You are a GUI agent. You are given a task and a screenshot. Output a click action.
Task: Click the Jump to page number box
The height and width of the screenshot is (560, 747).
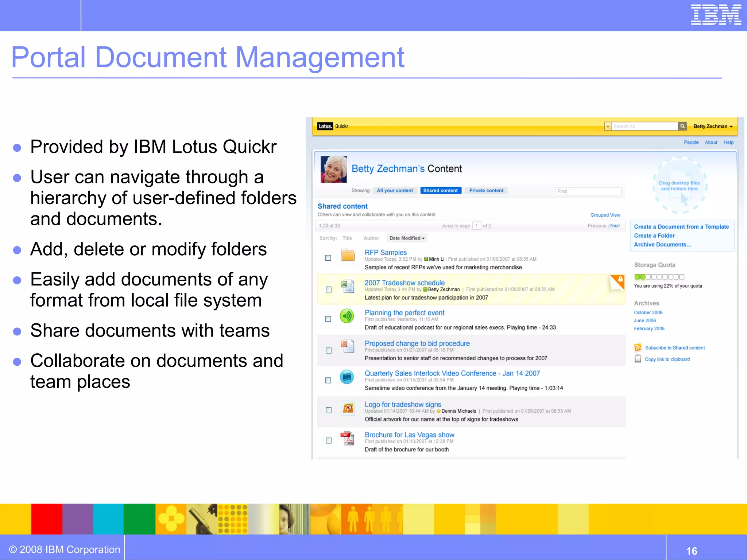pos(476,226)
